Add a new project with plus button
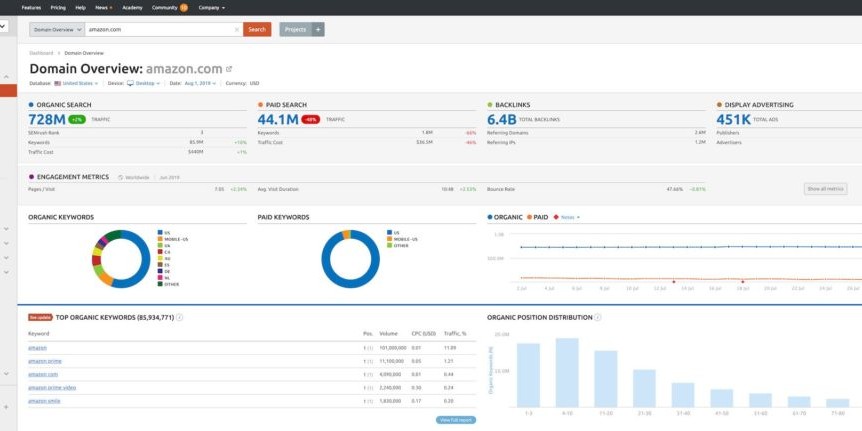 (x=318, y=30)
